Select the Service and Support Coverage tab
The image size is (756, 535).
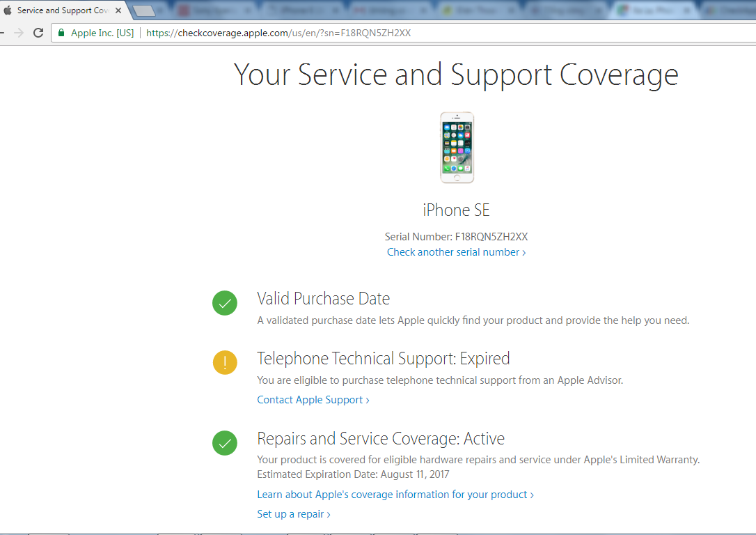[x=63, y=10]
